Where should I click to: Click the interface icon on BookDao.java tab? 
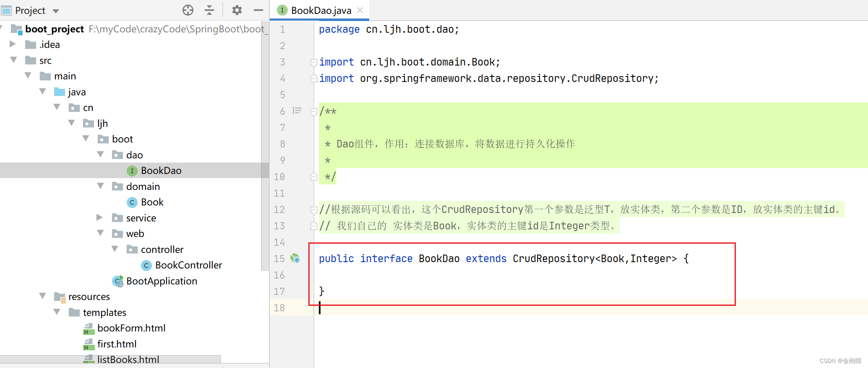(x=282, y=10)
